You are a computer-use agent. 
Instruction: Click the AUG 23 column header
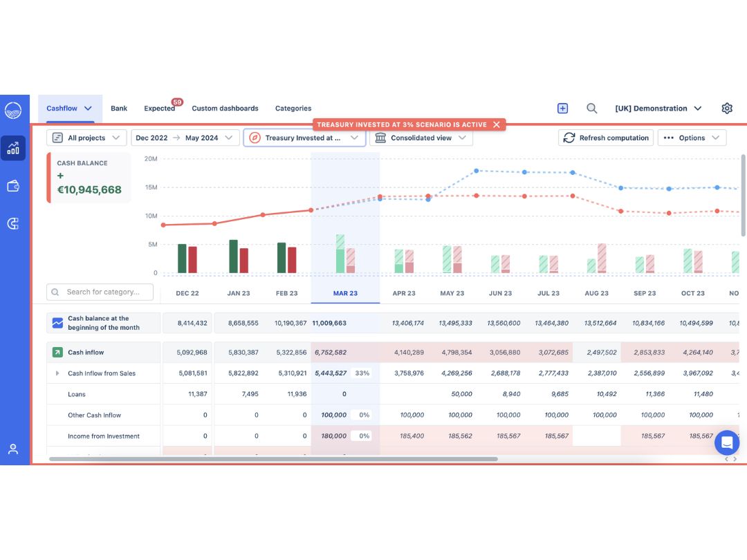coord(596,293)
